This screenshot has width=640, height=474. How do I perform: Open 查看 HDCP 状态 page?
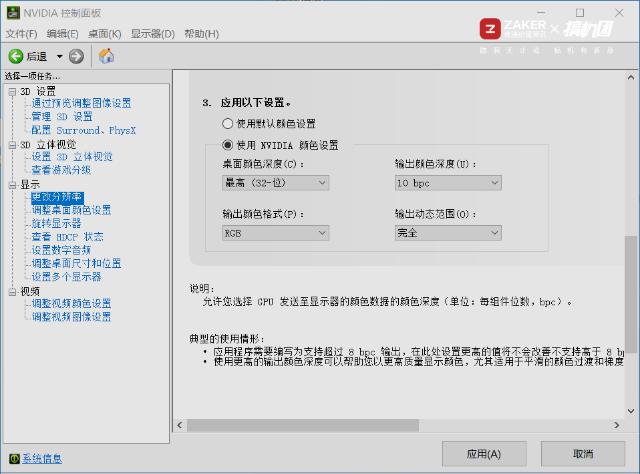point(67,237)
